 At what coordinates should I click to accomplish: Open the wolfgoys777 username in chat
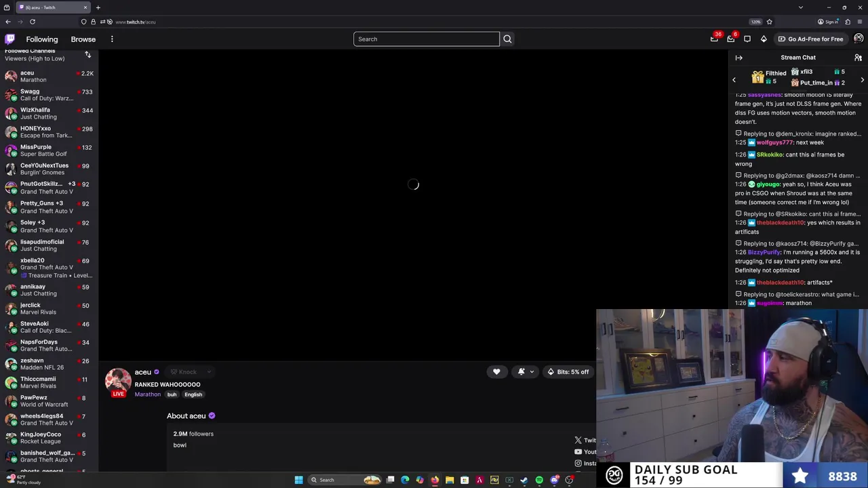pos(774,143)
